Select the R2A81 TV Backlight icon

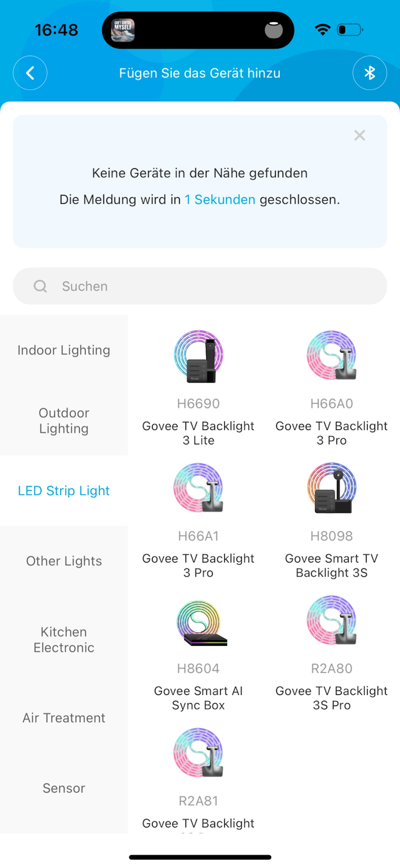[198, 753]
